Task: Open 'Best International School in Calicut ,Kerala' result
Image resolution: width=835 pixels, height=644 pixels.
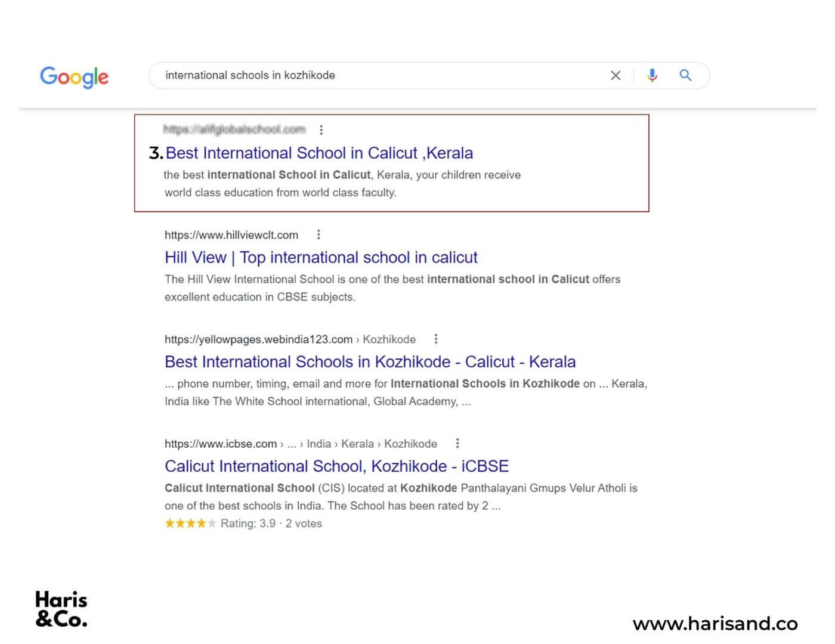Action: pos(319,153)
